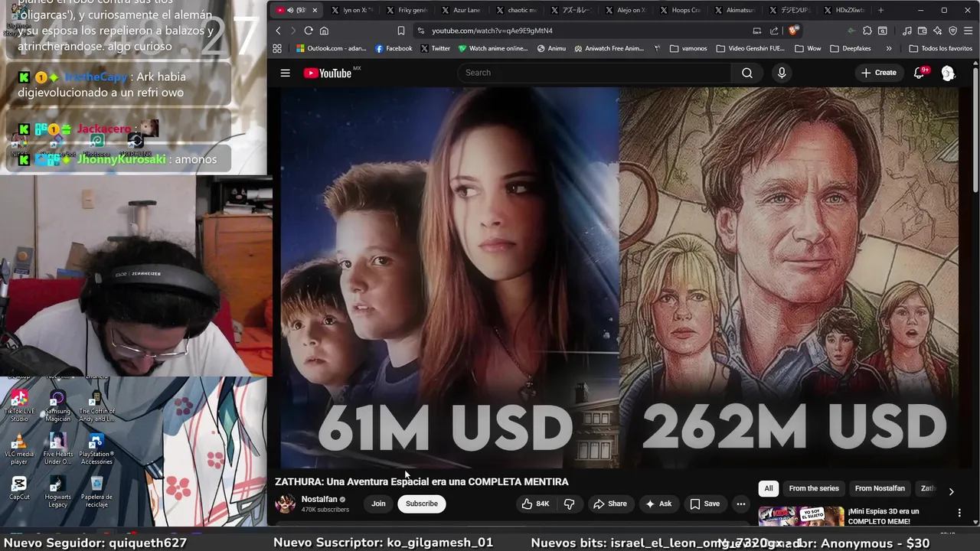Open PlayStation Accessories desktop shortcut
Image resolution: width=980 pixels, height=551 pixels.
(96, 449)
